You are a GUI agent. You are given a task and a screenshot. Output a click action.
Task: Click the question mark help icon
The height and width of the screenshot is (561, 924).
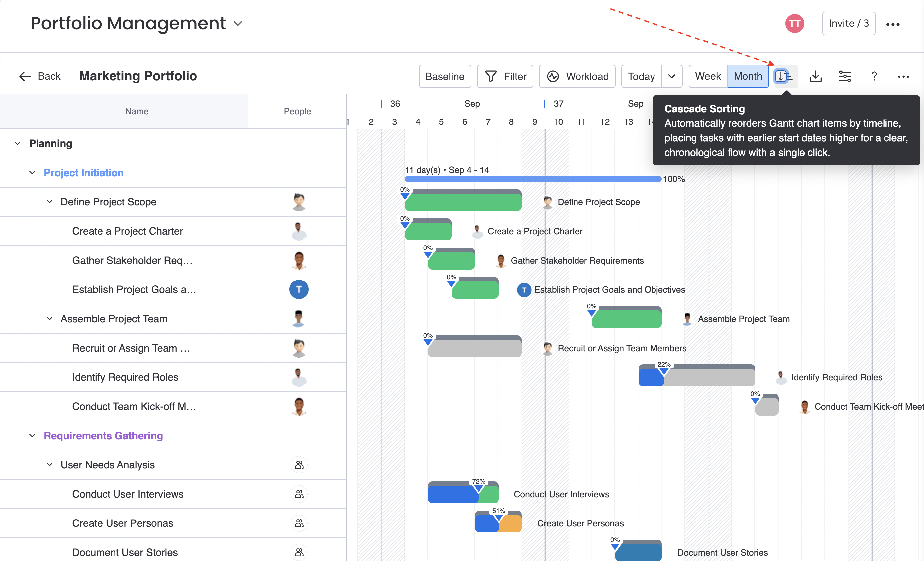[874, 76]
